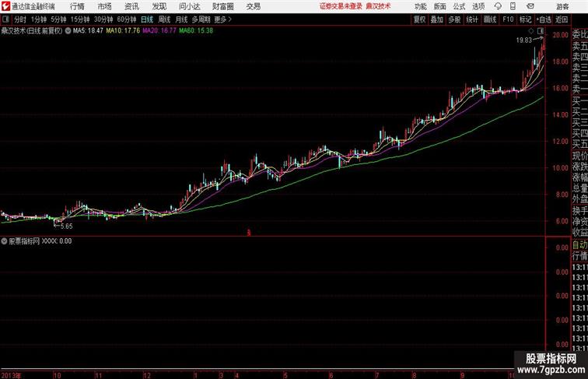The image size is (588, 379).
Task: Open the 多周期 multi-period view
Action: pyautogui.click(x=201, y=19)
